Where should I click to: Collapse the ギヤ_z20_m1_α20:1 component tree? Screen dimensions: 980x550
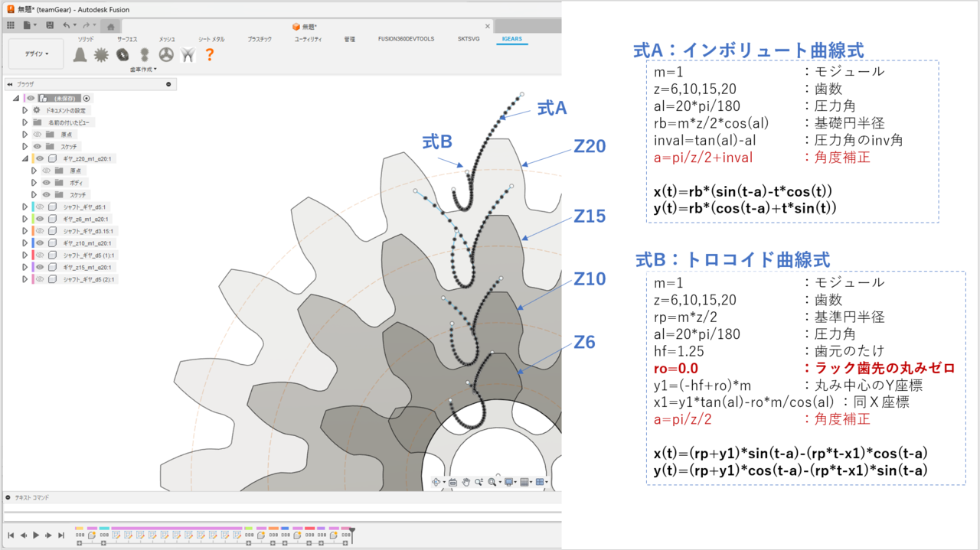pyautogui.click(x=24, y=158)
